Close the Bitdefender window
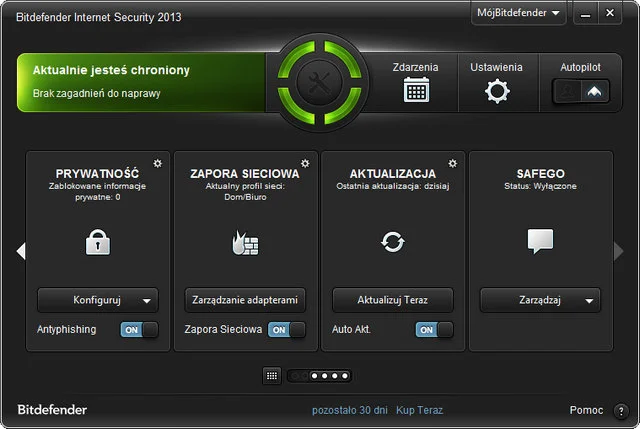The image size is (640, 429). (610, 13)
